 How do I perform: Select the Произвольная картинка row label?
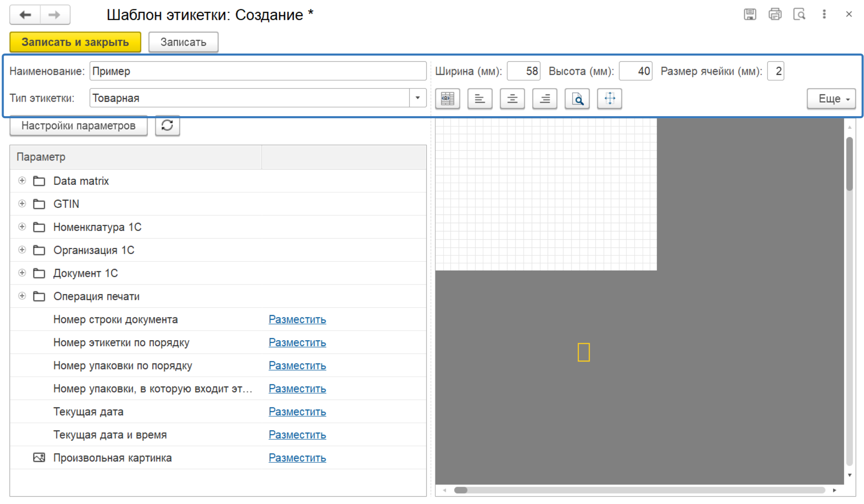click(x=112, y=458)
